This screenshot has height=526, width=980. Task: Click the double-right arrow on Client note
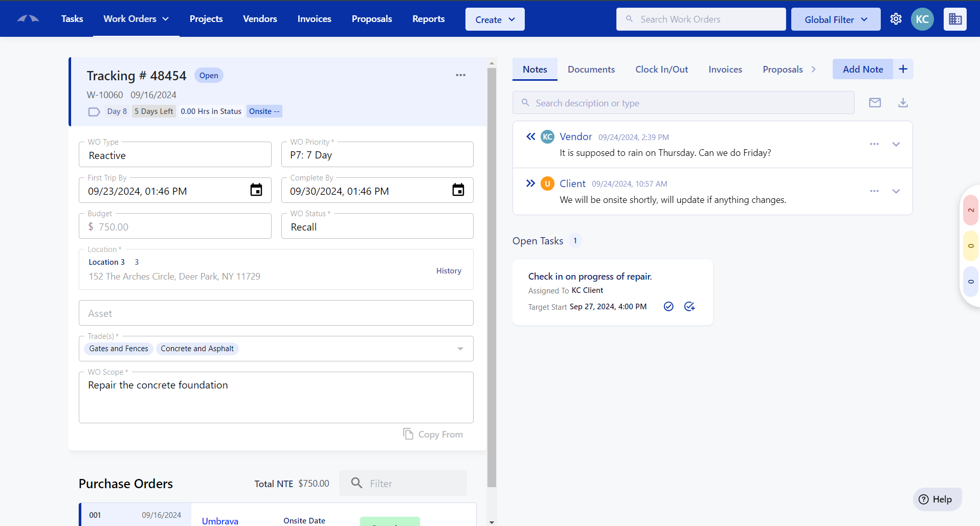pyautogui.click(x=531, y=183)
